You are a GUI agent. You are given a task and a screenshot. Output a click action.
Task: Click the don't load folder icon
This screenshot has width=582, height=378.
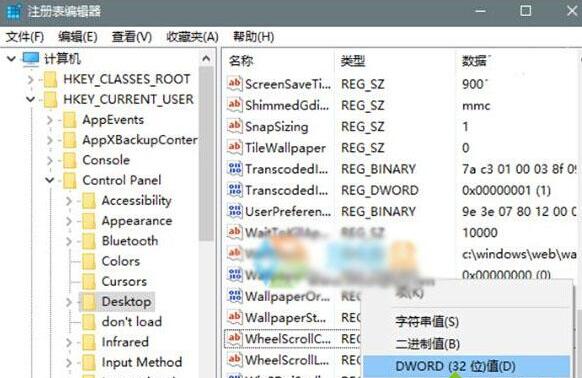(89, 322)
